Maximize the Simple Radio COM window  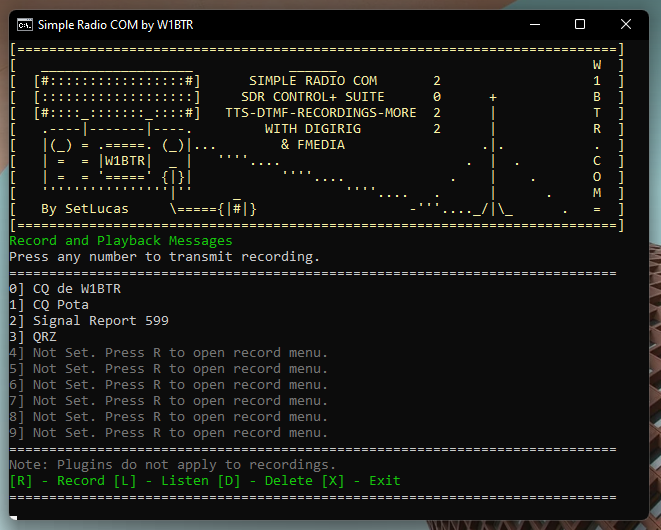(580, 24)
